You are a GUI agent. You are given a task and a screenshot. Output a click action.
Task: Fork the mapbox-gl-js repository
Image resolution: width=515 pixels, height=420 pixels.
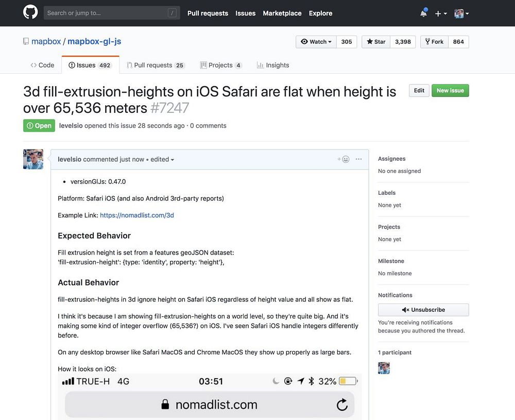[x=434, y=42]
